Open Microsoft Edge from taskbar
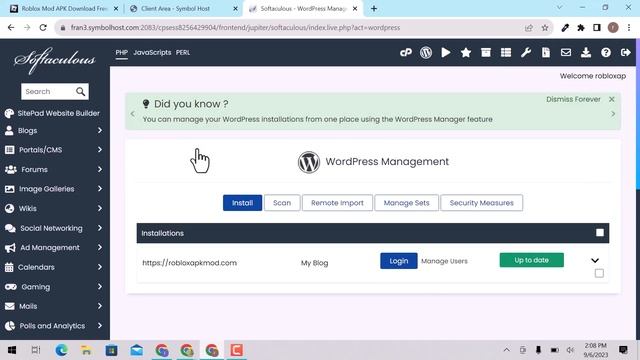 click(x=62, y=350)
